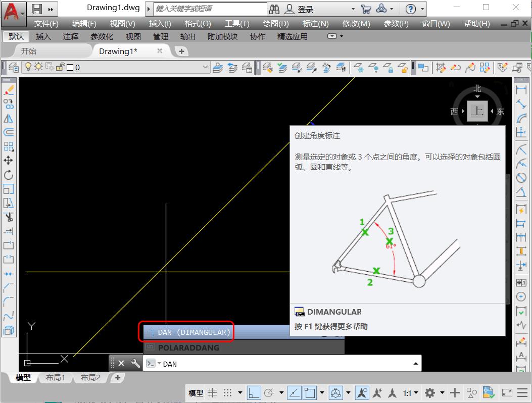532x403 pixels.
Task: Switch to the 布局1 layout tab
Action: [56, 378]
